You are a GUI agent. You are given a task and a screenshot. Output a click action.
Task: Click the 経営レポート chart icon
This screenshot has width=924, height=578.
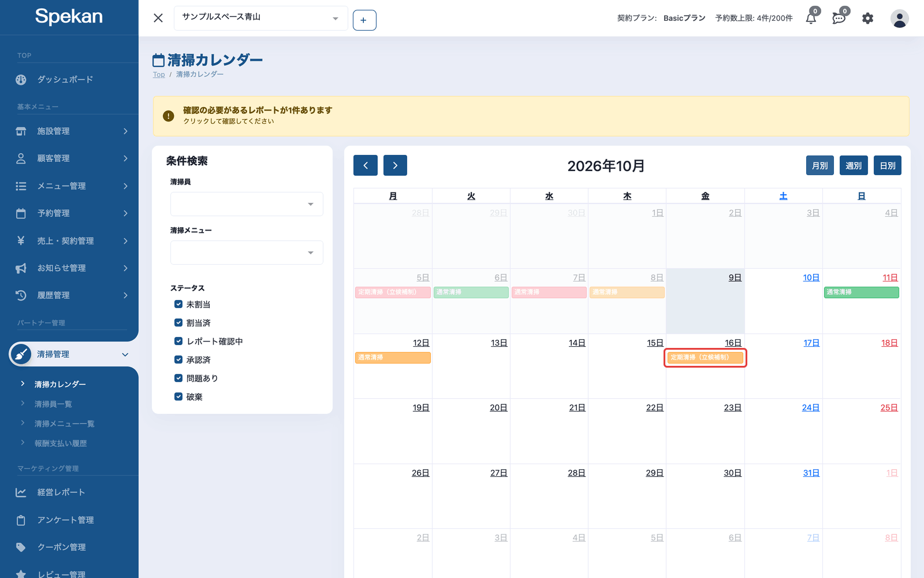pos(21,492)
